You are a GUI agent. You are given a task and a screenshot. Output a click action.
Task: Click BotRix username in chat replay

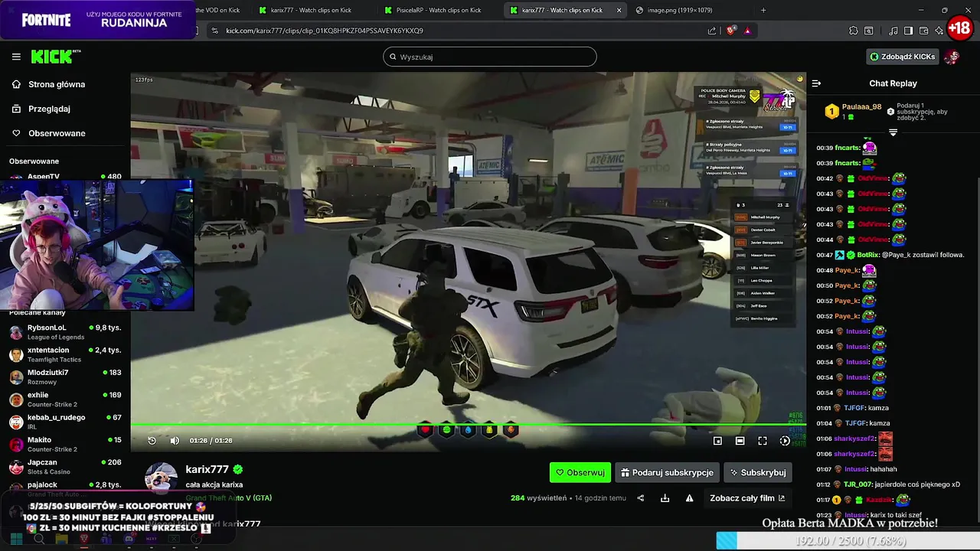[x=867, y=255]
